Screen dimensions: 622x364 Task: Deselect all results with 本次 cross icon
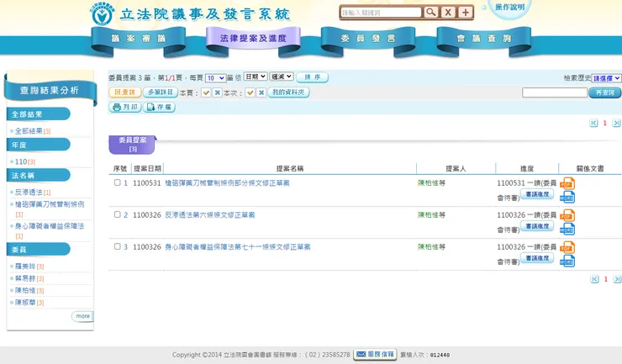pos(261,92)
